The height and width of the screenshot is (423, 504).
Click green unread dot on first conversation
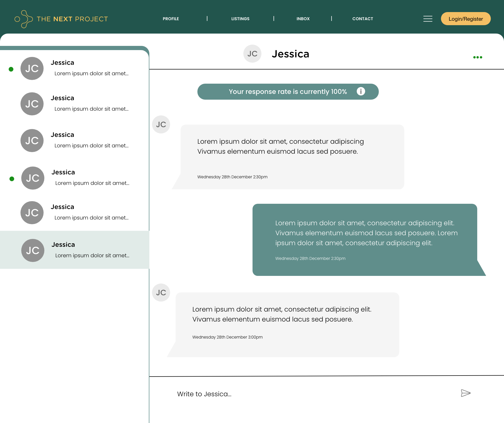(11, 69)
